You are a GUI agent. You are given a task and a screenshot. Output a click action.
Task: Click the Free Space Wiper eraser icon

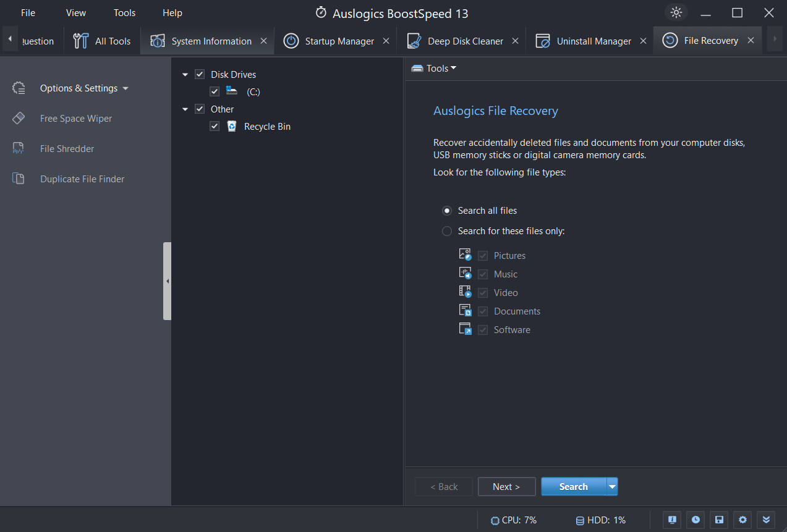click(19, 118)
